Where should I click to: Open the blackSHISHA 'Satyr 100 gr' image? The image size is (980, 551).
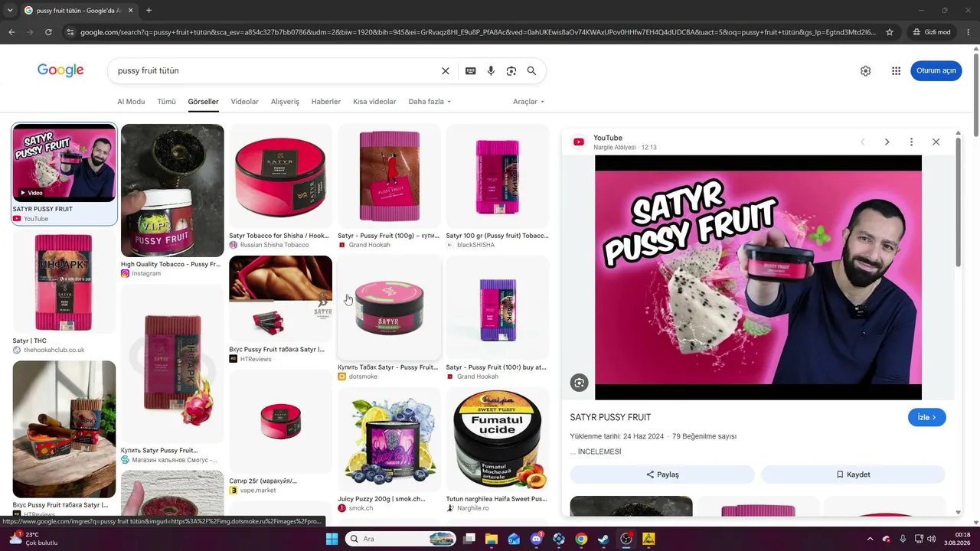498,177
